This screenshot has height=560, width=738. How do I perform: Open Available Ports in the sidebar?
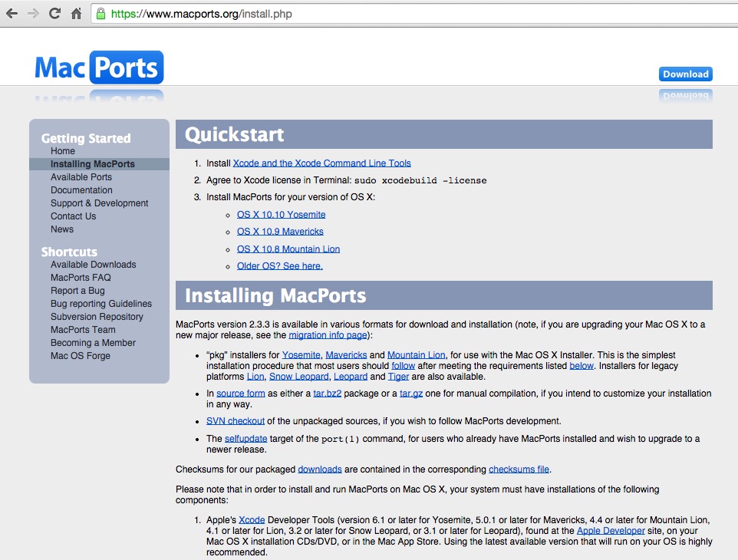tap(81, 177)
